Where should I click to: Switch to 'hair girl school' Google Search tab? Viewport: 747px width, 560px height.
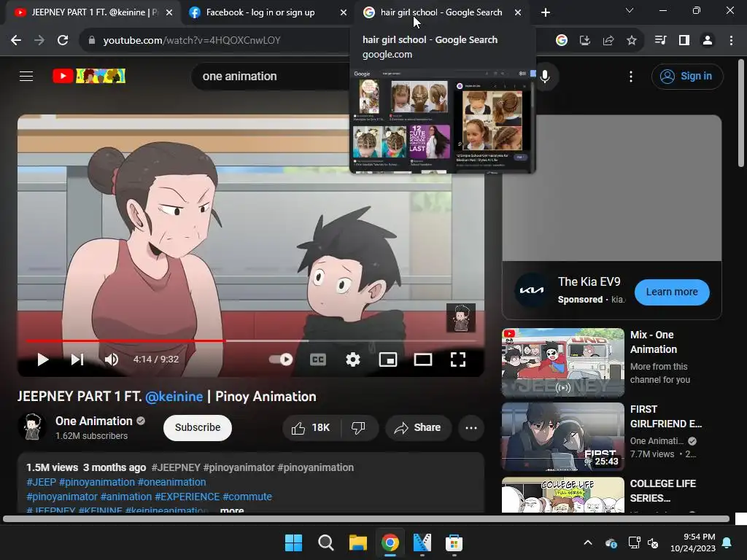pos(441,12)
